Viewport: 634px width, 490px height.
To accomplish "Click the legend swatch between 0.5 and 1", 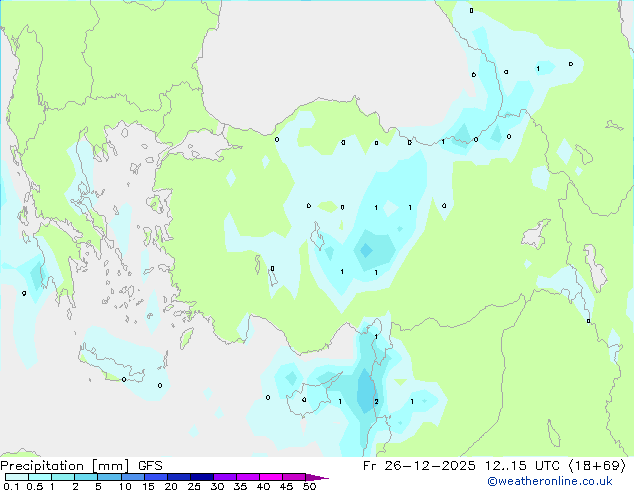I will pyautogui.click(x=40, y=477).
